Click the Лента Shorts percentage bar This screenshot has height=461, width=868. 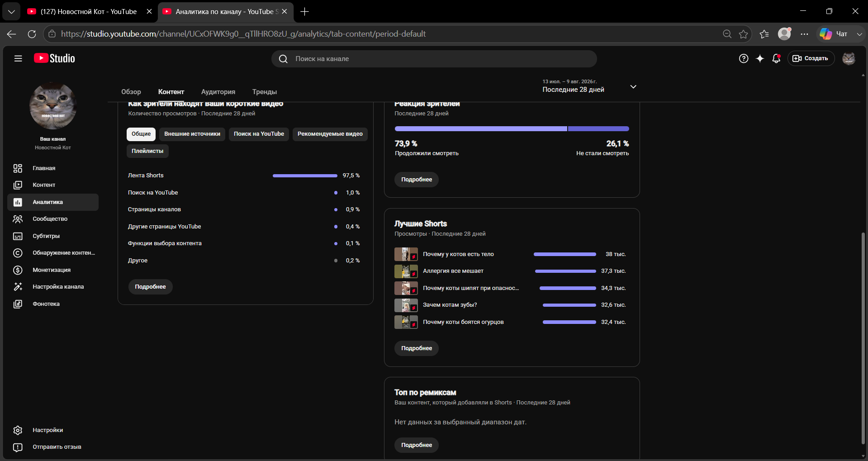click(x=305, y=176)
